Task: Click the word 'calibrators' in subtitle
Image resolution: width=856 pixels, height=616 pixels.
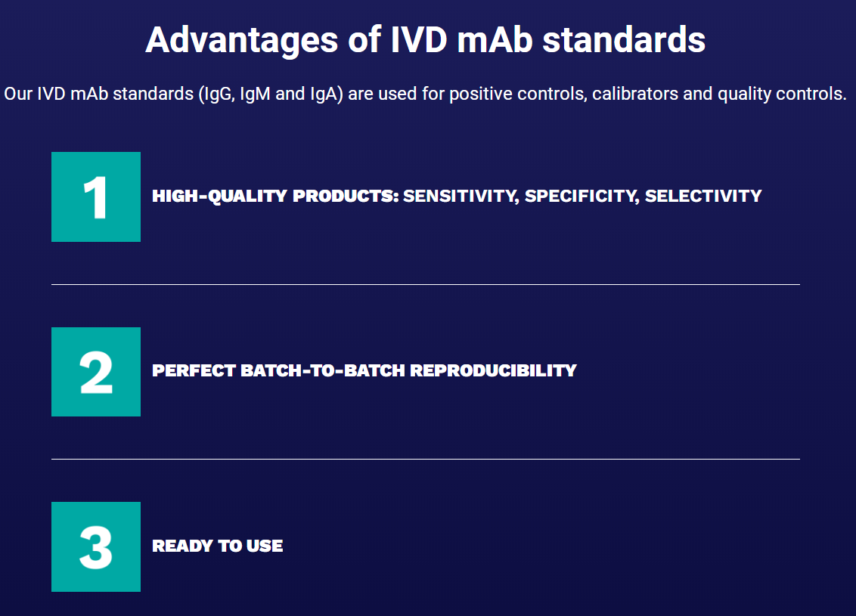Action: [x=635, y=94]
